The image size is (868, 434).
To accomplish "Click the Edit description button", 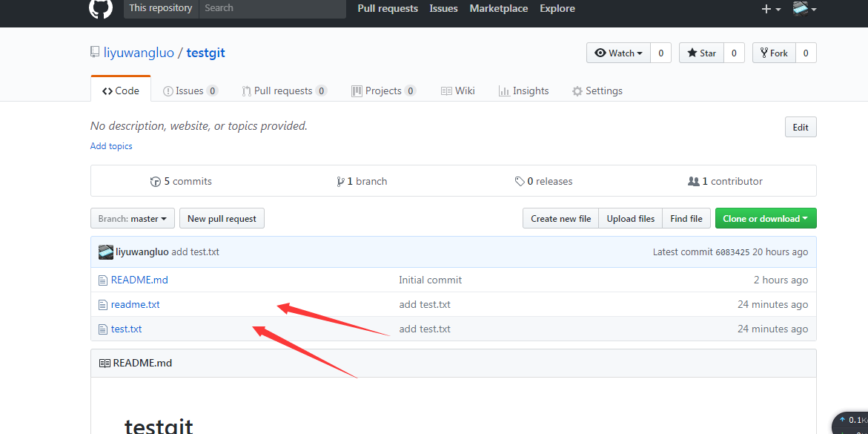I will point(801,127).
